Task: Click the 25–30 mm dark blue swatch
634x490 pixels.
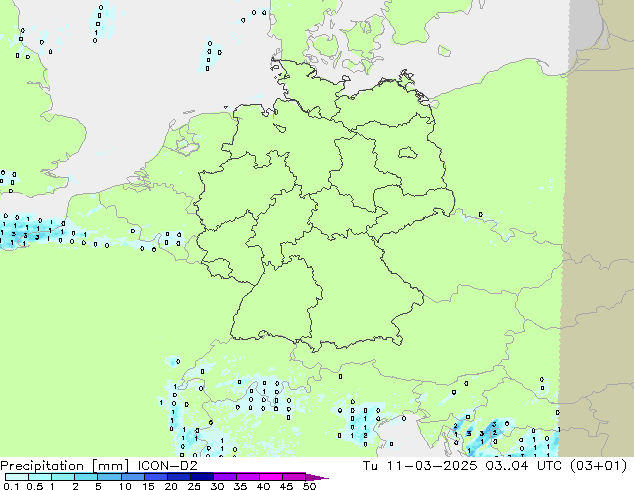Action: click(201, 477)
